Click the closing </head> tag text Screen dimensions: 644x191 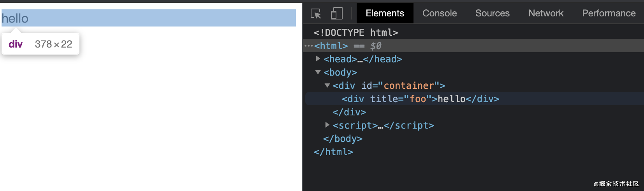[x=382, y=59]
